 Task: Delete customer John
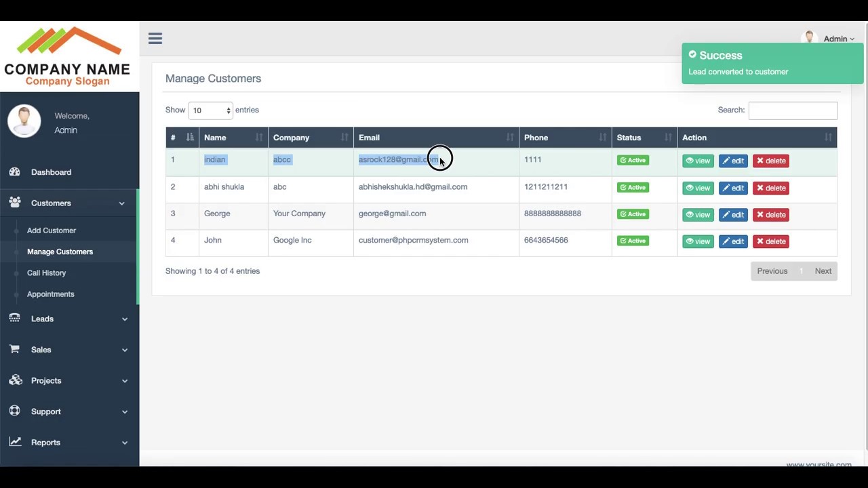point(771,241)
